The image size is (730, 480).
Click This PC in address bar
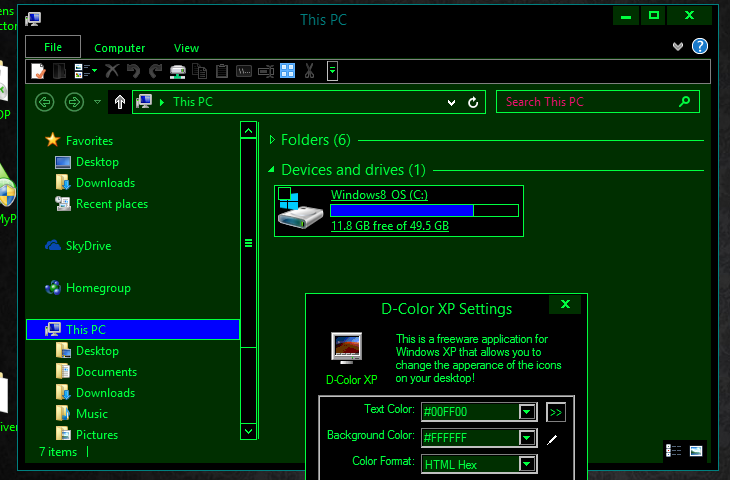193,102
